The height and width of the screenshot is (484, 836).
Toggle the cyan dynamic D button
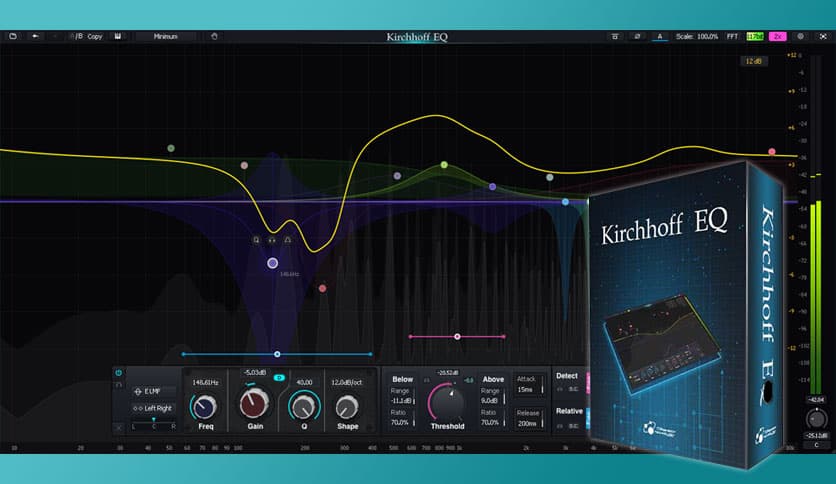(279, 378)
